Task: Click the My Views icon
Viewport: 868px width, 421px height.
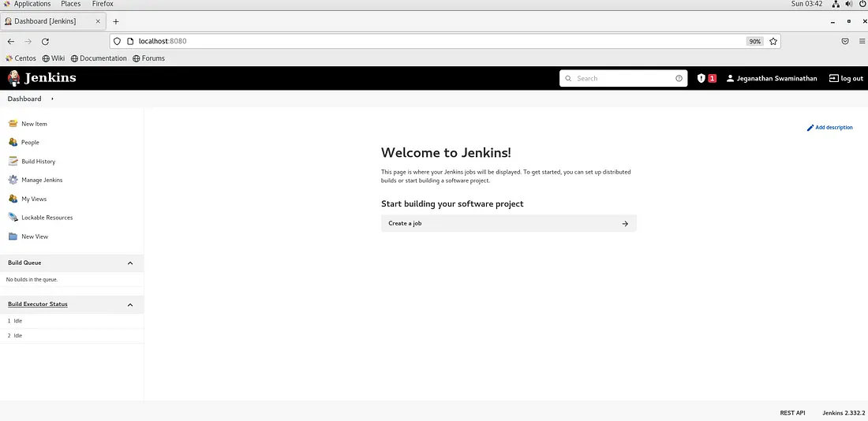Action: pos(13,199)
